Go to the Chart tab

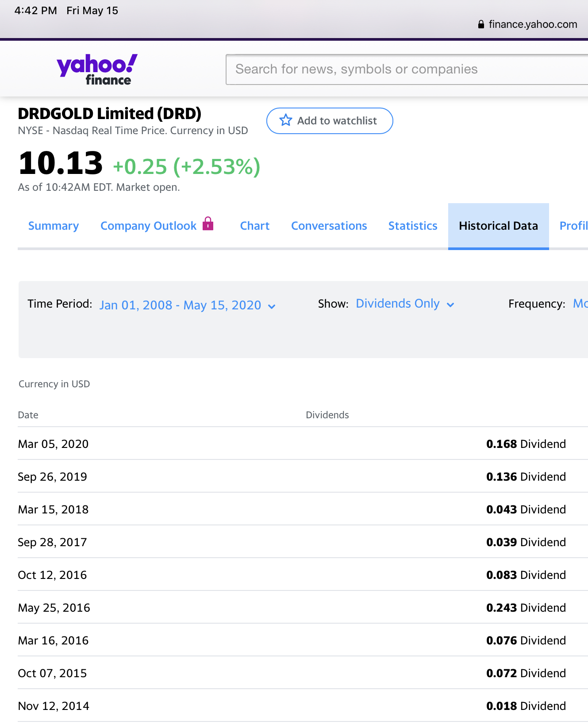tap(254, 226)
